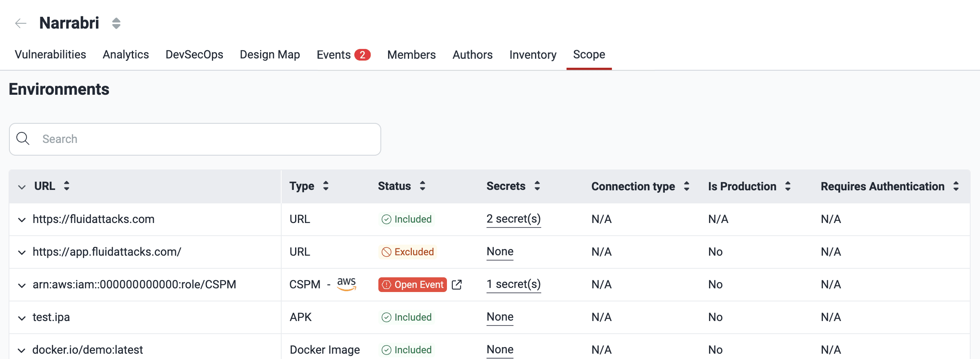Open the Vulnerabilities tab

click(x=50, y=54)
